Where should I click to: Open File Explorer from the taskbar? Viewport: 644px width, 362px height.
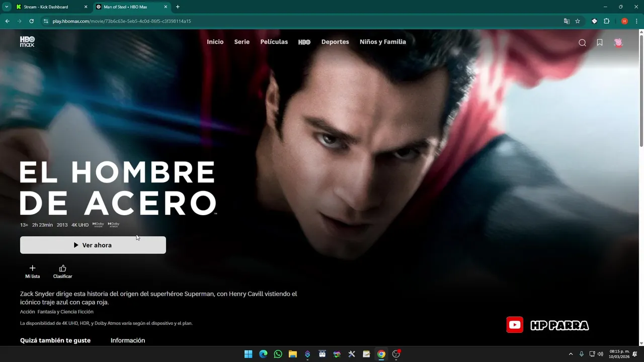(x=293, y=354)
